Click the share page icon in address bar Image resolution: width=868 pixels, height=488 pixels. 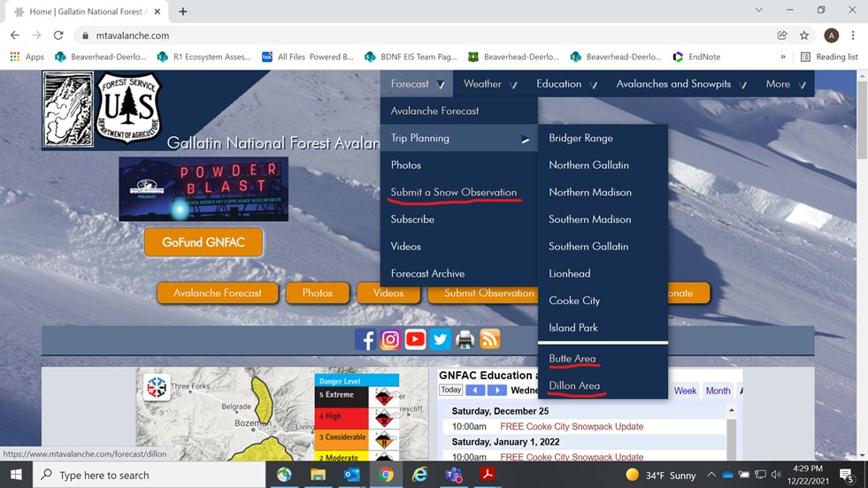(x=782, y=35)
